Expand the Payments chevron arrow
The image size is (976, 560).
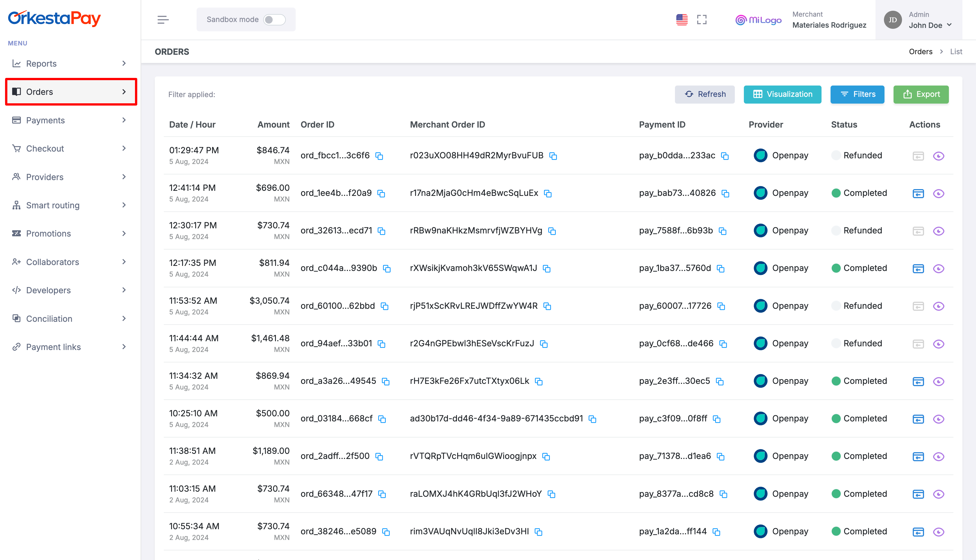click(x=124, y=120)
